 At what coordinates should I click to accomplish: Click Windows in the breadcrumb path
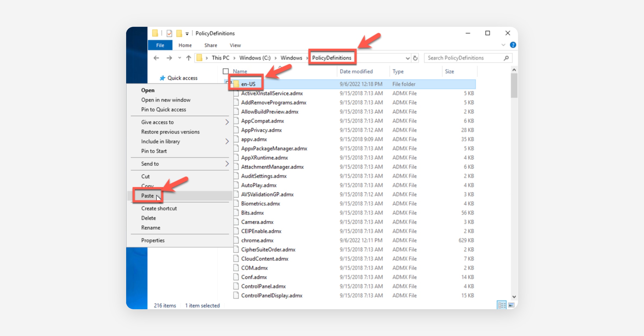[x=291, y=58]
